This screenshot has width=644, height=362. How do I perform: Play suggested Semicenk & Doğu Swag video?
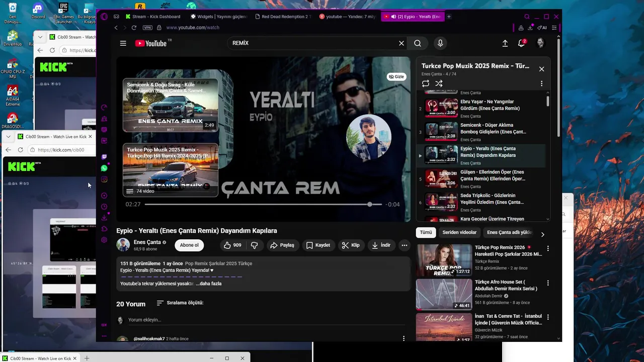pyautogui.click(x=171, y=105)
